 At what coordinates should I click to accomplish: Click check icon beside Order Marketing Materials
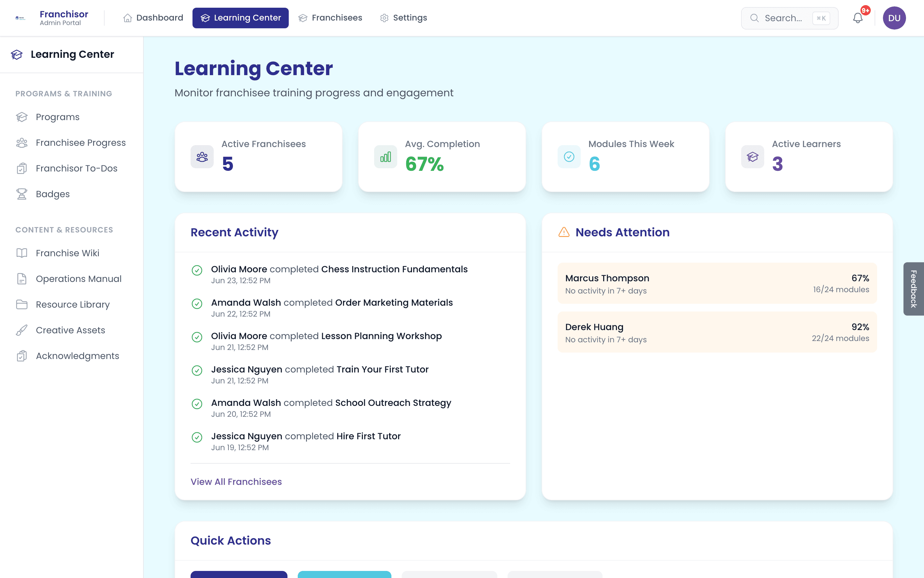click(x=197, y=304)
